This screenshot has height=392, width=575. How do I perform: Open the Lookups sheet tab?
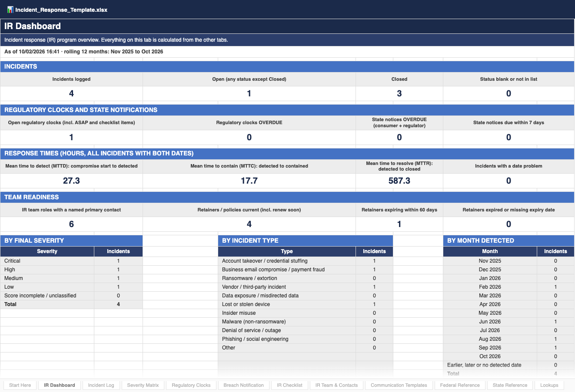click(x=549, y=385)
